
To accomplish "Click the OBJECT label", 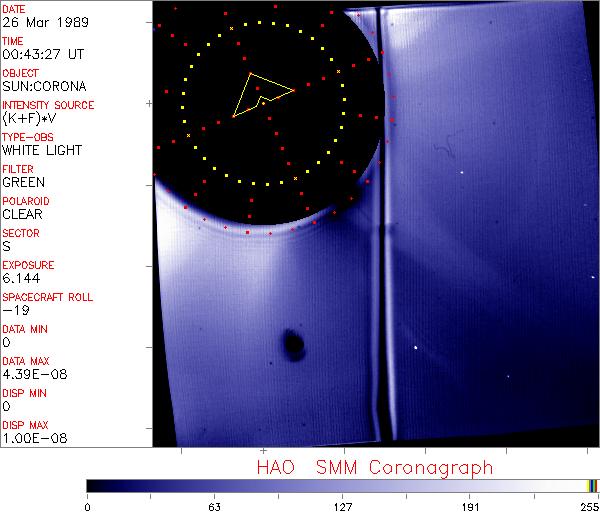I will click(20, 73).
